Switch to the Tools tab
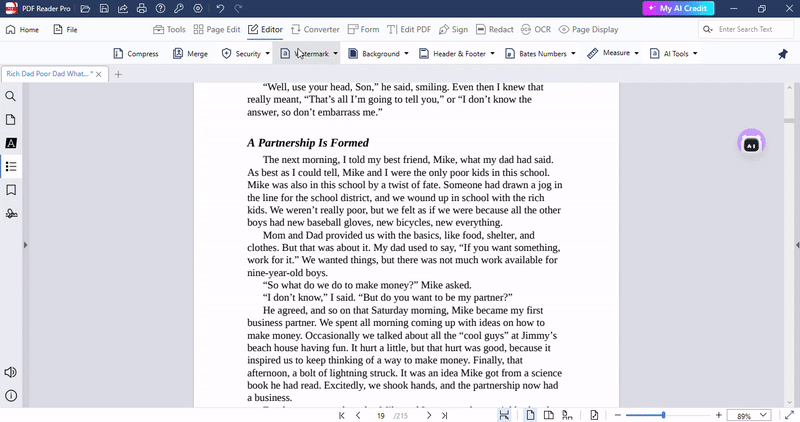Image resolution: width=800 pixels, height=422 pixels. point(169,30)
